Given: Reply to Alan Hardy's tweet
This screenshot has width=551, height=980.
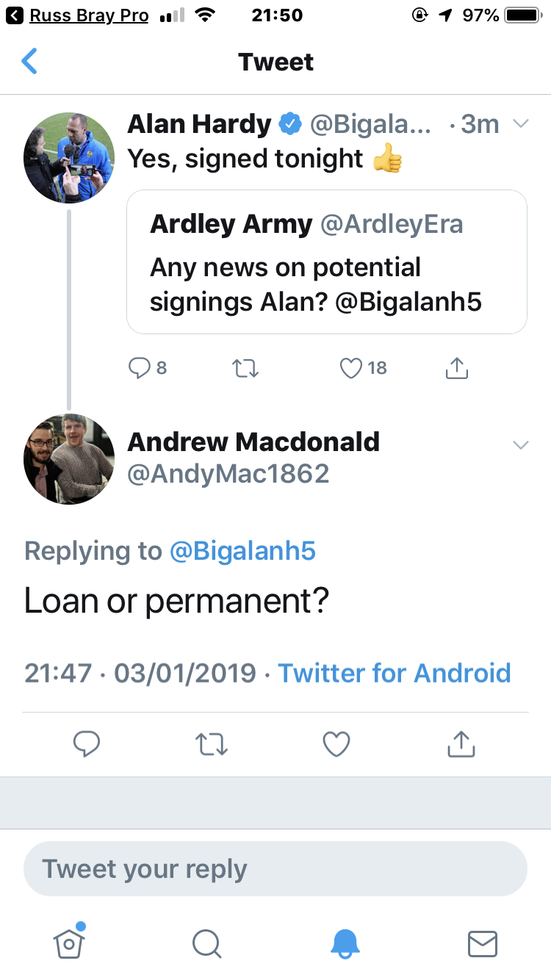Looking at the screenshot, I should pyautogui.click(x=140, y=368).
